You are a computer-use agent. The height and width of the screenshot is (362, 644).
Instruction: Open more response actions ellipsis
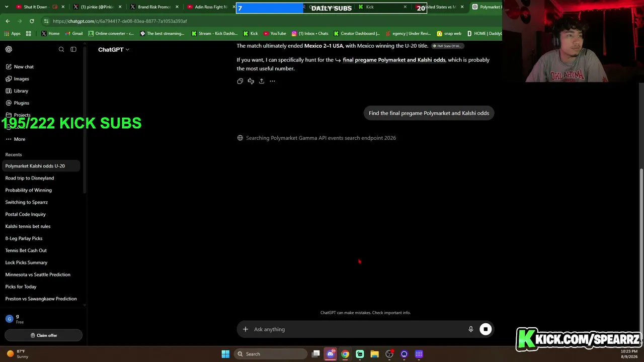point(272,81)
